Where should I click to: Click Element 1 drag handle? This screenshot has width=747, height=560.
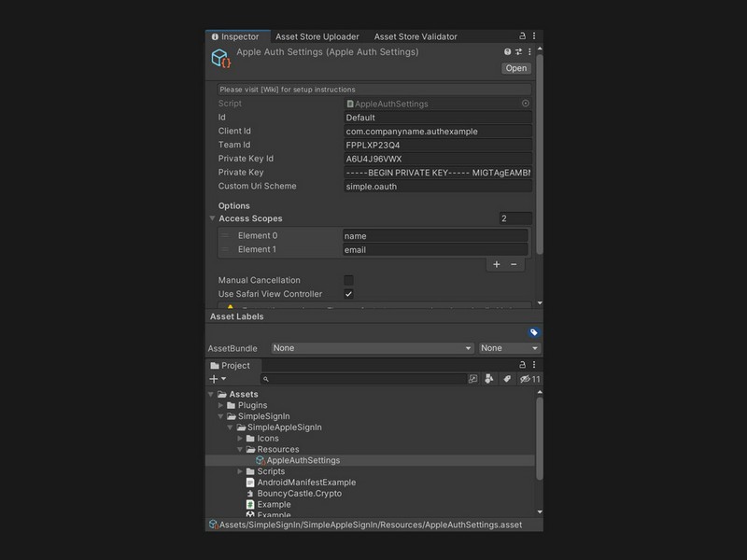pos(225,249)
